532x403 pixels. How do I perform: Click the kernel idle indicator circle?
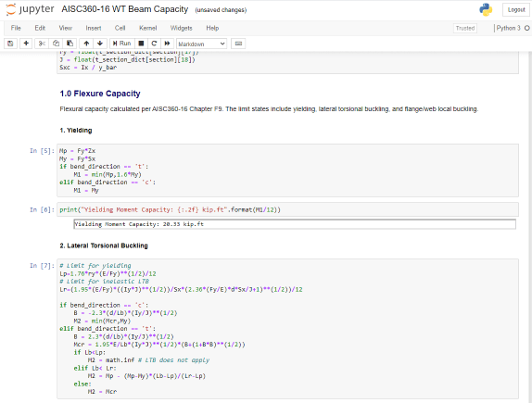pyautogui.click(x=527, y=28)
